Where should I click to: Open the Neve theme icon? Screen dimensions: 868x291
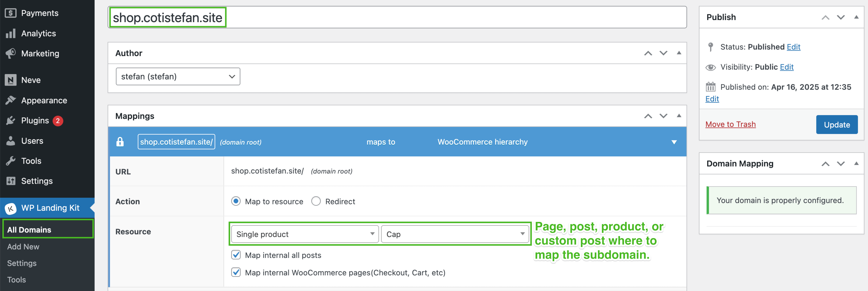[x=10, y=80]
